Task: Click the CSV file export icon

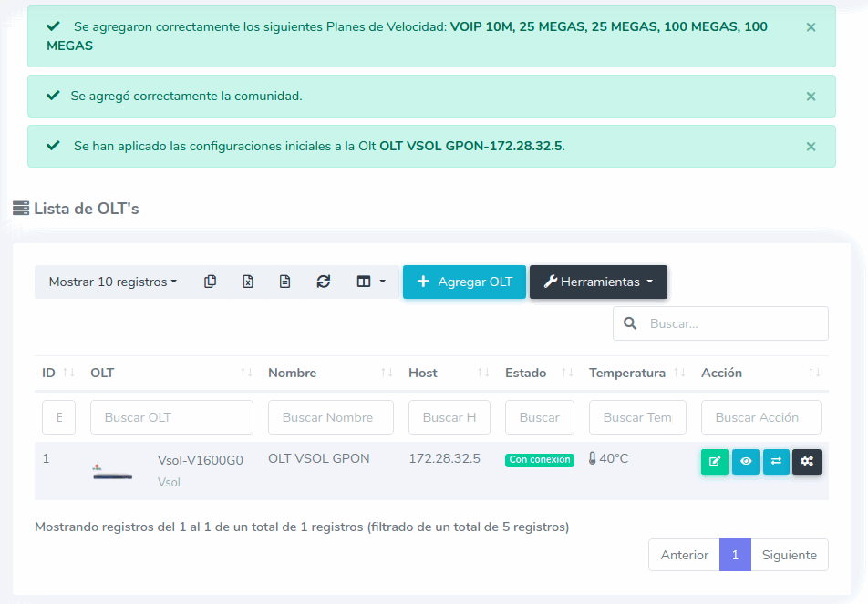Action: tap(284, 282)
